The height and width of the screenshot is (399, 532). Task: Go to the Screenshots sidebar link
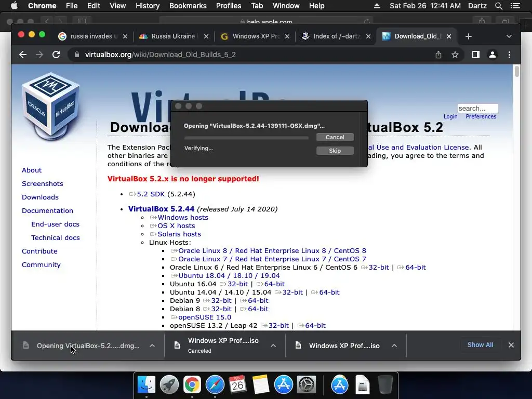click(43, 183)
